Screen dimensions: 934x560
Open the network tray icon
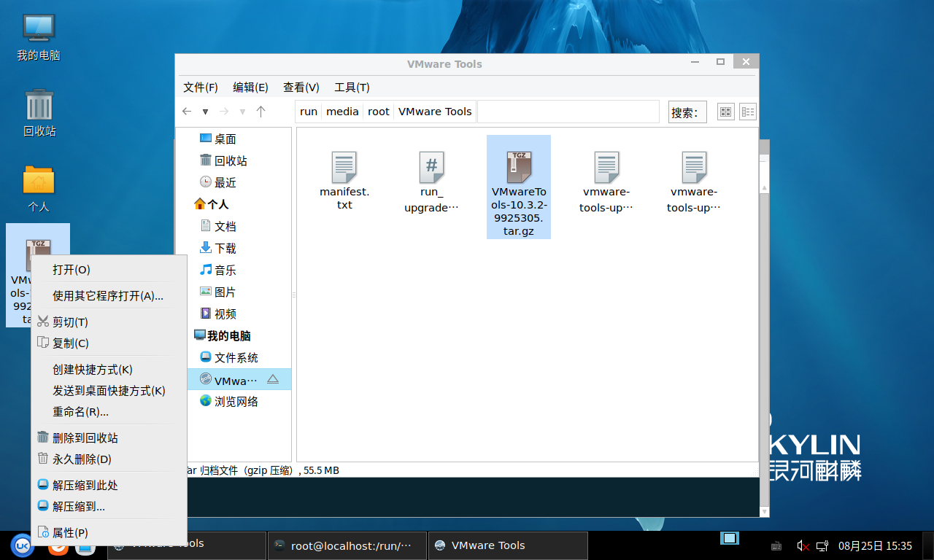pos(822,545)
